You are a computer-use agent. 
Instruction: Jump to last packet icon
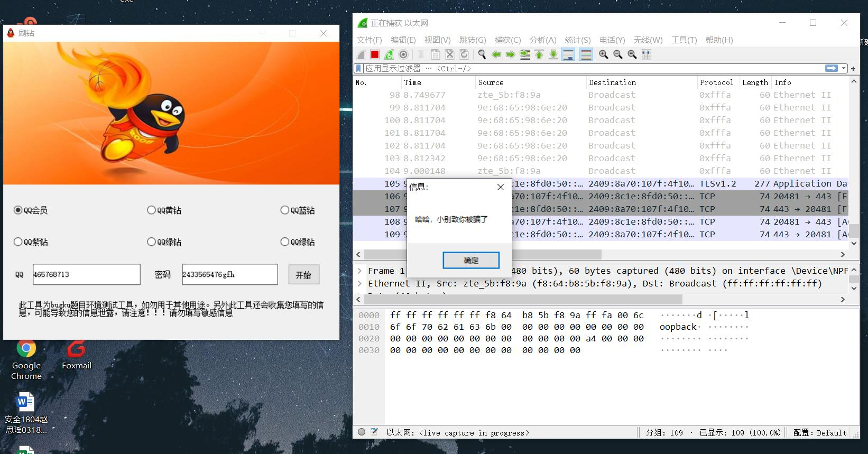pos(553,54)
